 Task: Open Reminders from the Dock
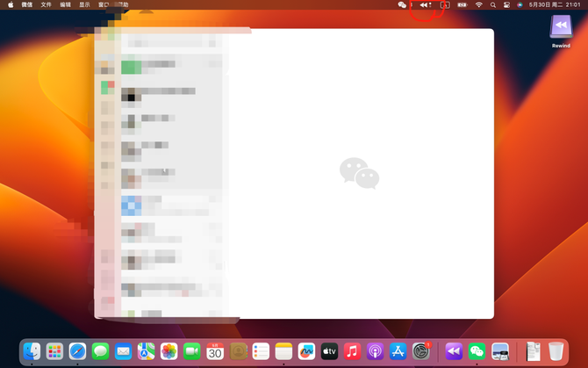pos(261,351)
